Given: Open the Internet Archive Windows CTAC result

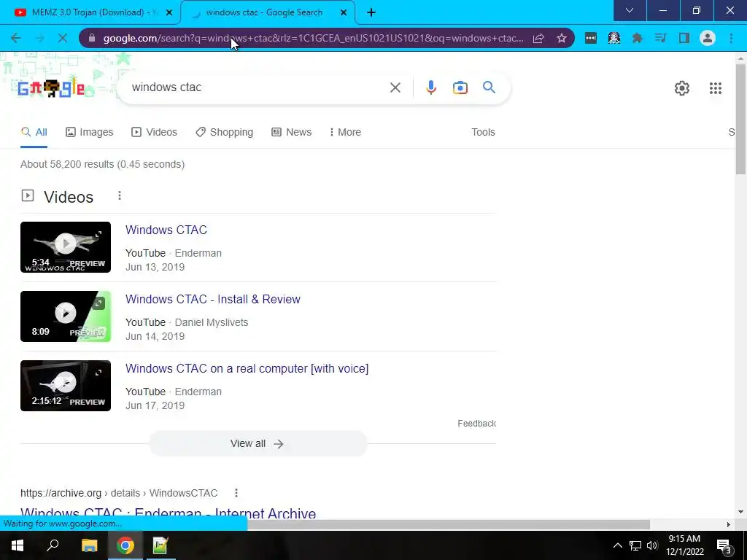Looking at the screenshot, I should point(169,513).
